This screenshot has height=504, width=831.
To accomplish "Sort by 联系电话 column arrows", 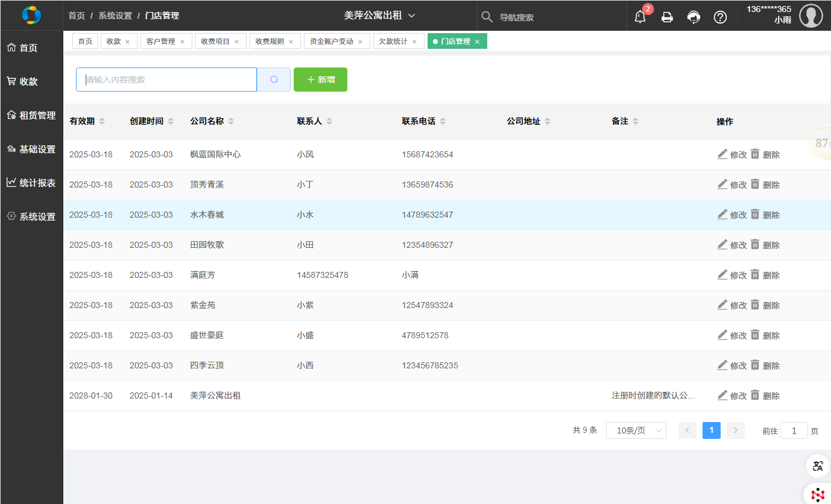I will click(443, 121).
